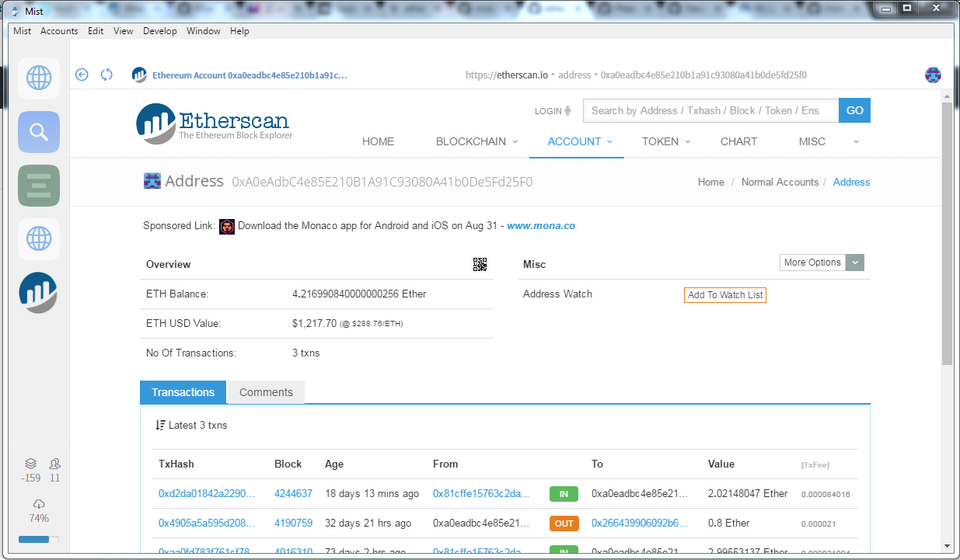Viewport: 960px width, 560px height.
Task: Click the Add To Watch List button
Action: 724,295
